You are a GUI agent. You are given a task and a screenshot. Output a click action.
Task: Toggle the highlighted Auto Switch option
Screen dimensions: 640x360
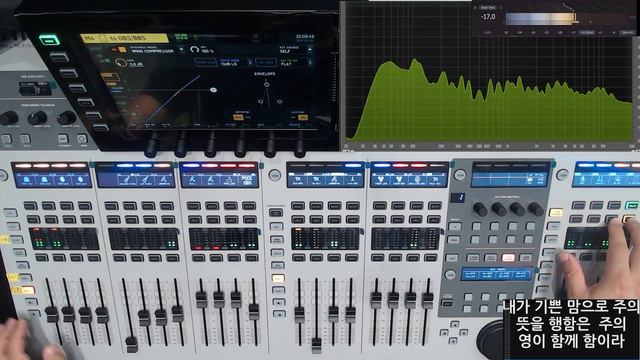tap(303, 117)
